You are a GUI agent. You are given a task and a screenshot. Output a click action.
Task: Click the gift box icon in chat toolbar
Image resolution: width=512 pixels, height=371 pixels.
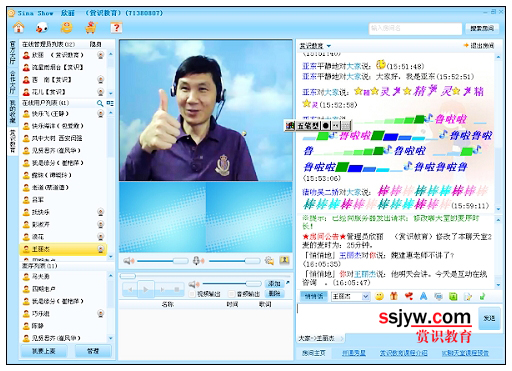tap(394, 296)
